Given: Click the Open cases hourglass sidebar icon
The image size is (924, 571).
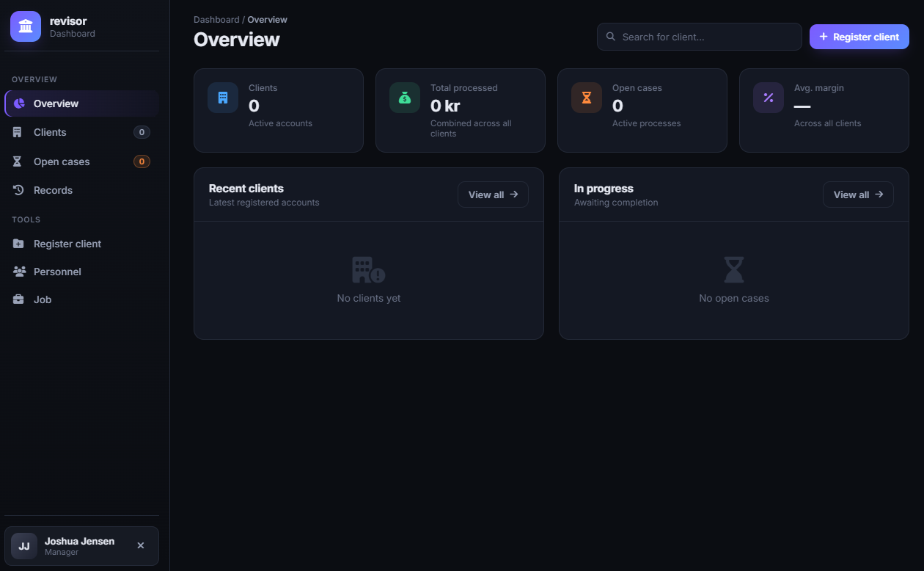Looking at the screenshot, I should (18, 161).
